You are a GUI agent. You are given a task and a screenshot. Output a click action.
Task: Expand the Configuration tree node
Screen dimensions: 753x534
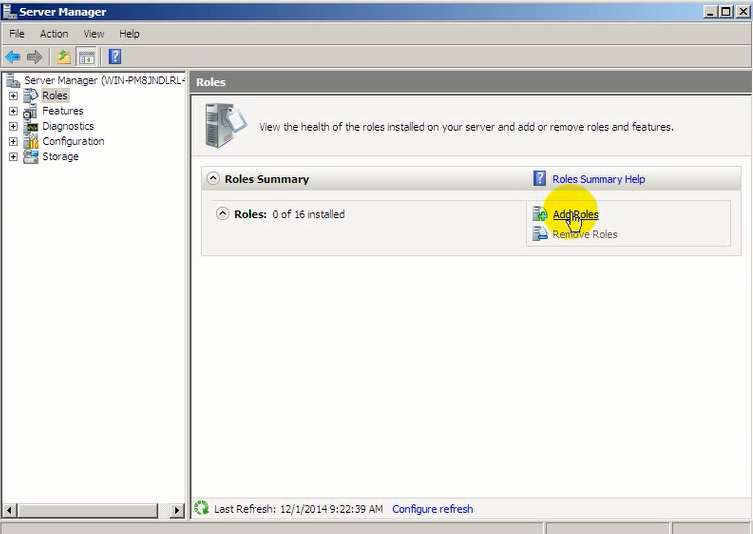pos(13,142)
